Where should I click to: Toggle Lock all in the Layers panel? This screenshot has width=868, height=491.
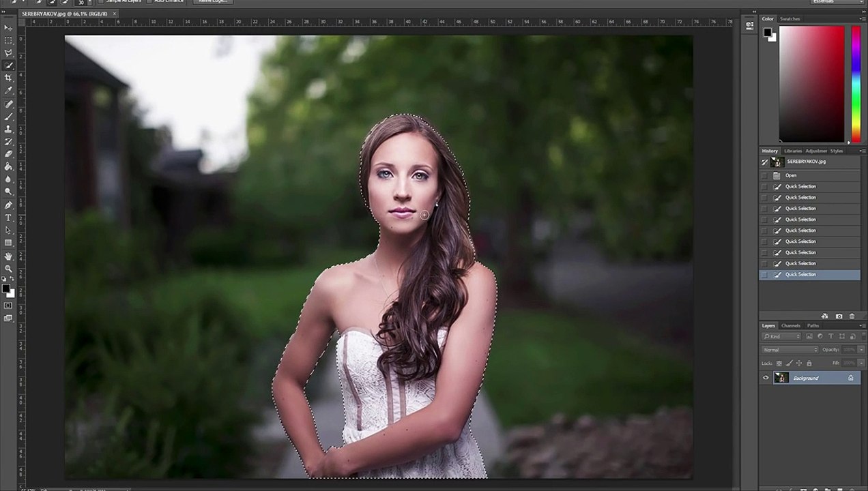[809, 363]
